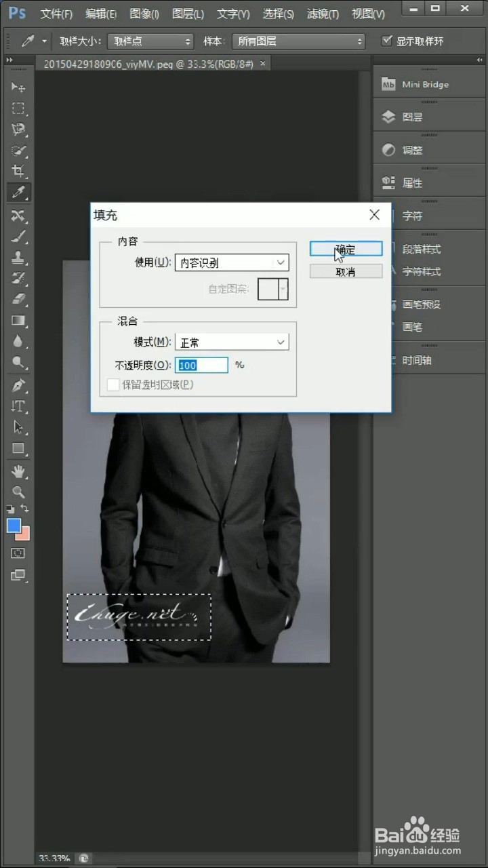Select the Hand tool
This screenshot has height=868, width=488.
(18, 471)
